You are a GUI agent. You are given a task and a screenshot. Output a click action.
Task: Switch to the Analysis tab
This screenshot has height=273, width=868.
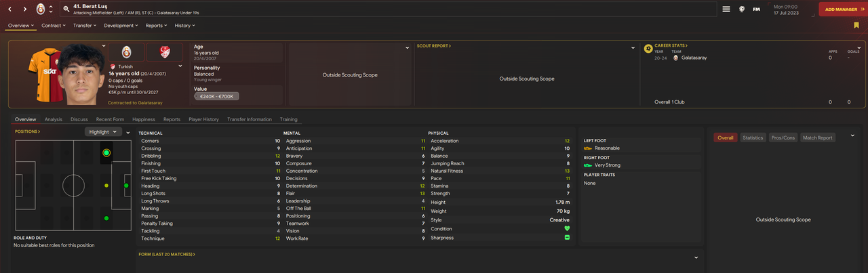point(54,119)
